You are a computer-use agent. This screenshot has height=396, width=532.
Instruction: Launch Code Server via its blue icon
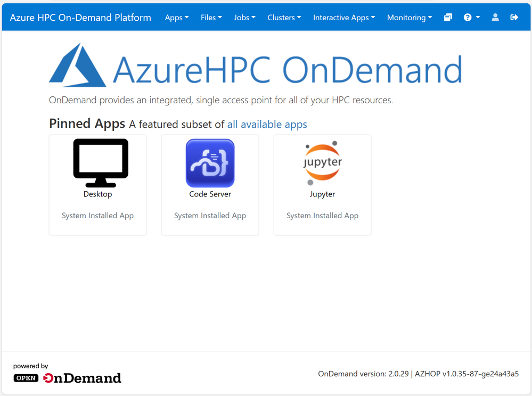(210, 163)
